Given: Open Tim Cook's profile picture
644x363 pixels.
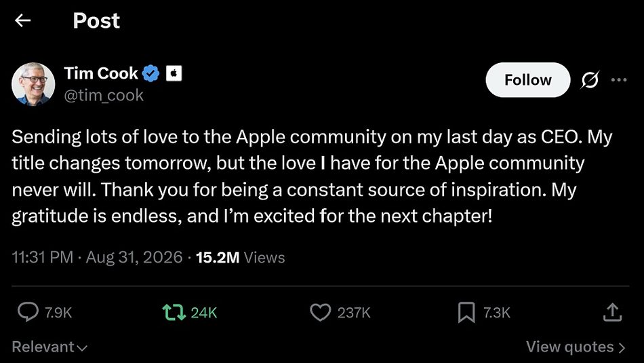Looking at the screenshot, I should [x=33, y=84].
